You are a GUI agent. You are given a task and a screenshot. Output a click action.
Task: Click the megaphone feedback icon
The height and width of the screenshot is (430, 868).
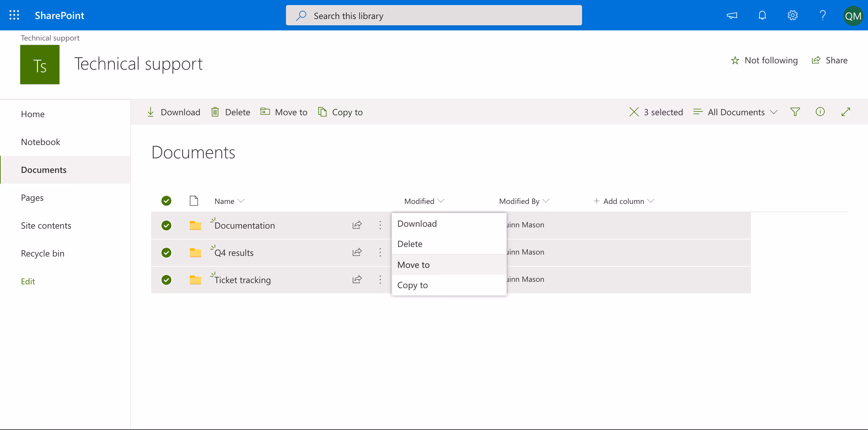[732, 15]
